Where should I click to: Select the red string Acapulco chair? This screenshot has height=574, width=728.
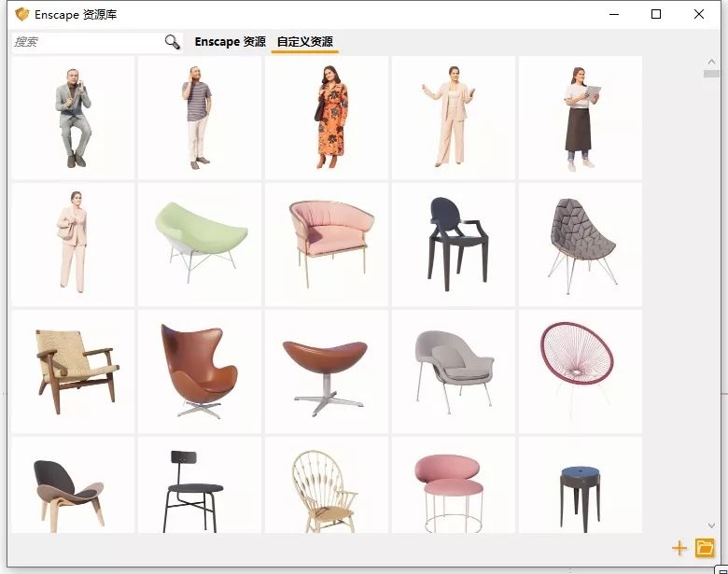pyautogui.click(x=580, y=371)
